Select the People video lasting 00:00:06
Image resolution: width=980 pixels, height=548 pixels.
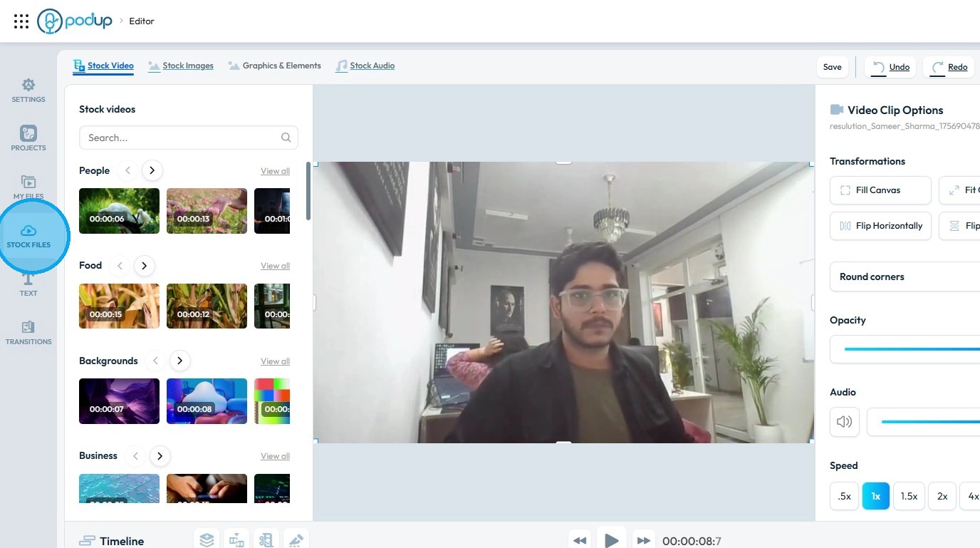coord(119,211)
